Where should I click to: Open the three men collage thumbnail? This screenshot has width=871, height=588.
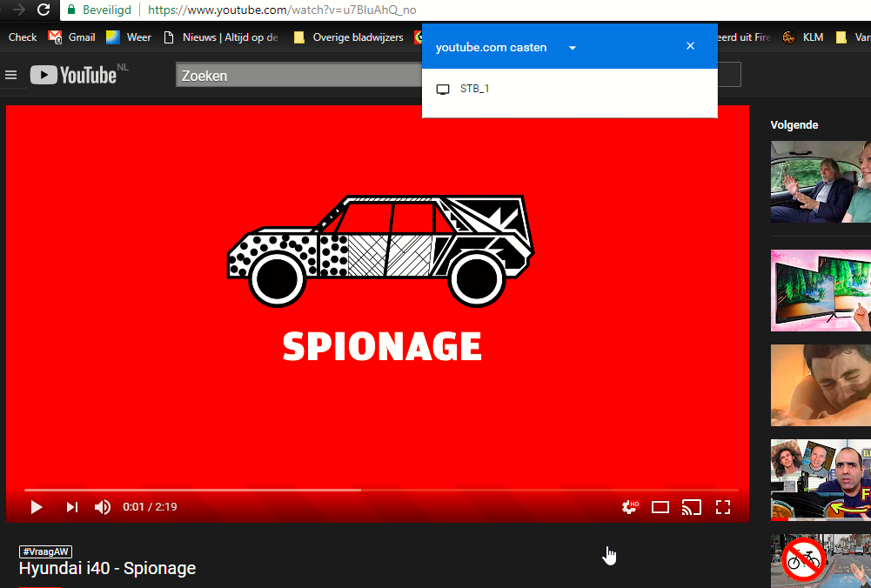821,480
